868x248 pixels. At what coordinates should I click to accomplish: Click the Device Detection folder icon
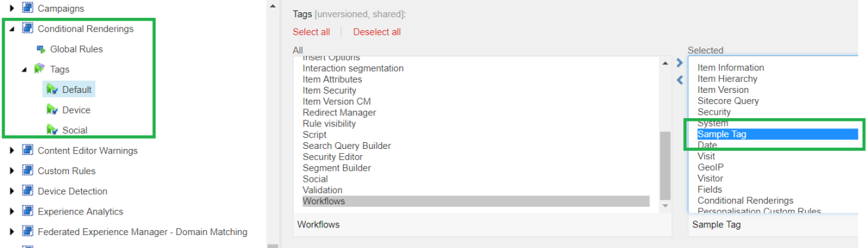coord(28,191)
